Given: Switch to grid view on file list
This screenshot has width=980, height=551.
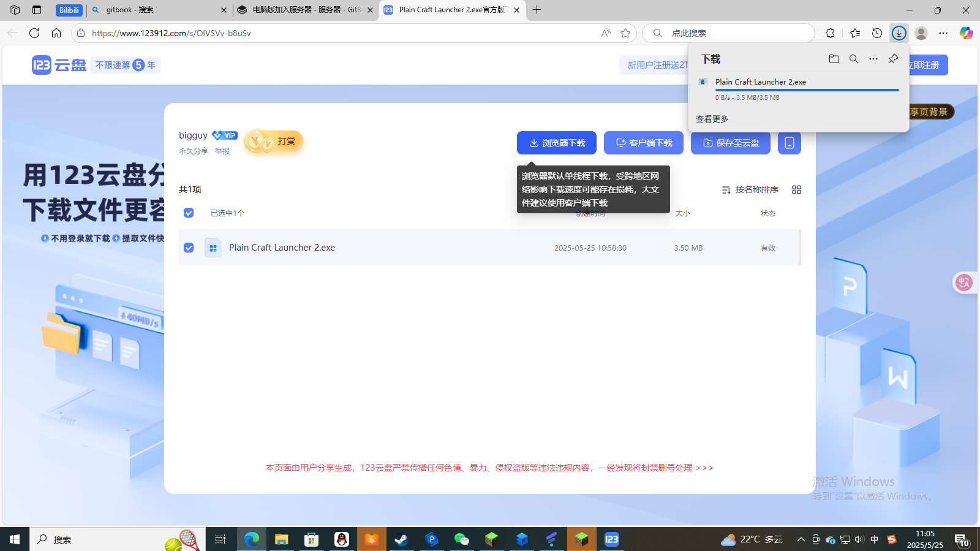Looking at the screenshot, I should tap(796, 190).
